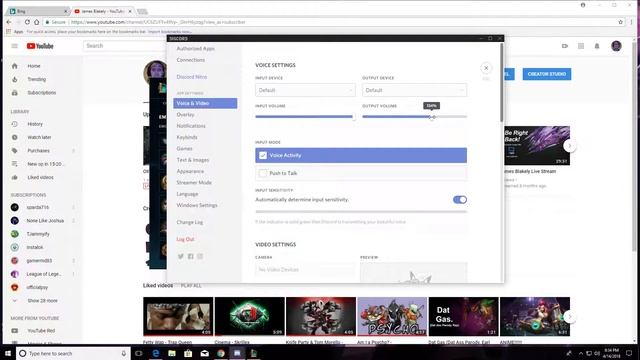Open YouTube apps grid icon
Viewport: 640px width, 360px height.
[x=581, y=46]
